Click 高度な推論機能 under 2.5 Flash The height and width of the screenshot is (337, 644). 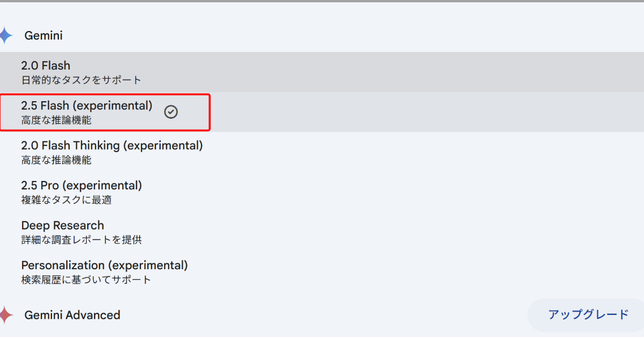pyautogui.click(x=56, y=120)
